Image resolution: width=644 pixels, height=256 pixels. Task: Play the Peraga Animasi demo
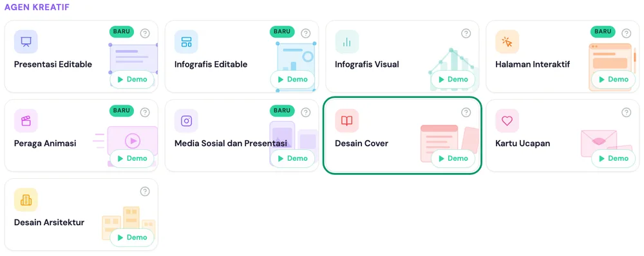132,158
